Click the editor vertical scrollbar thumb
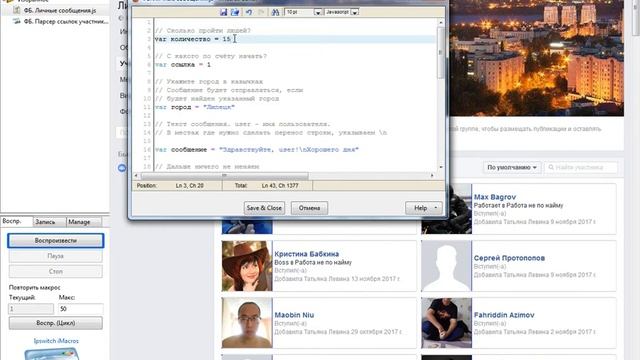The height and width of the screenshot is (360, 640). pyautogui.click(x=440, y=53)
